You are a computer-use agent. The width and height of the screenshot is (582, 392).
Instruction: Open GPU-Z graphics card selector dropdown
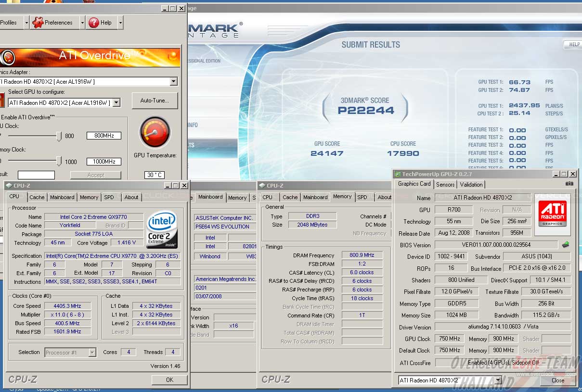498,380
